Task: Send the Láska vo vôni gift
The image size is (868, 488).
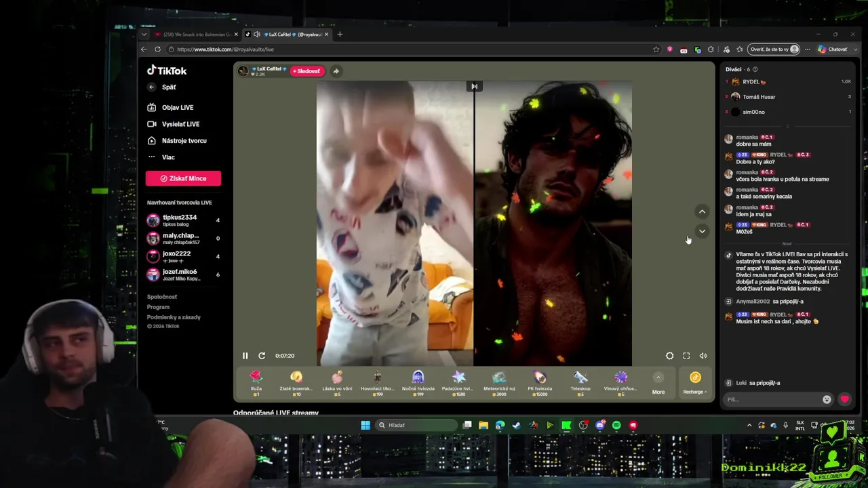Action: (x=337, y=383)
